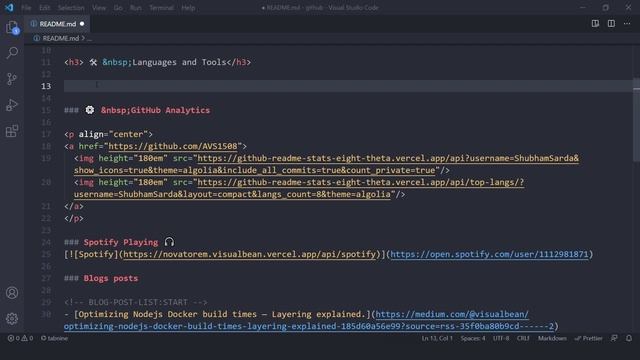640x360 pixels.
Task: Open the Help menu
Action: 188,8
